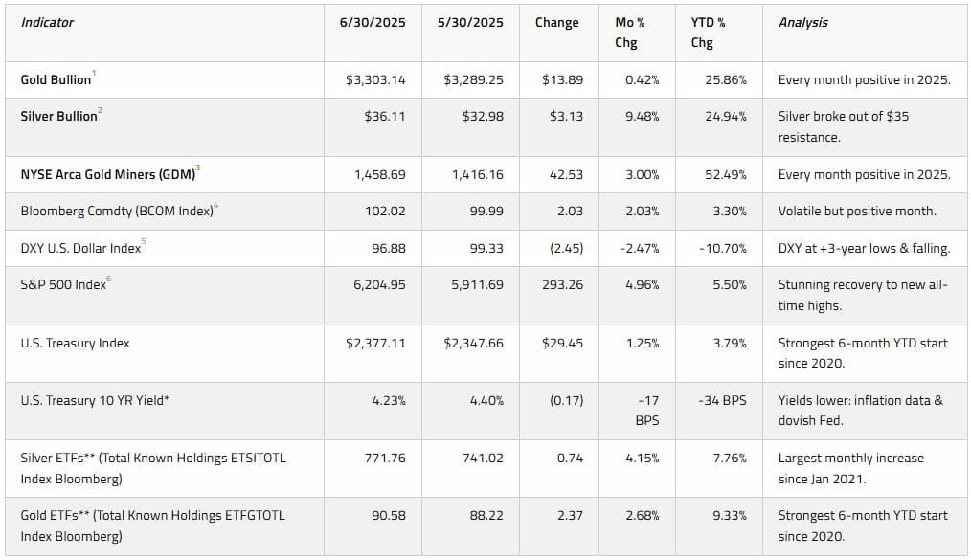This screenshot has width=971, height=560.
Task: Click footnote 1 next to Gold Bullion
Action: (94, 73)
